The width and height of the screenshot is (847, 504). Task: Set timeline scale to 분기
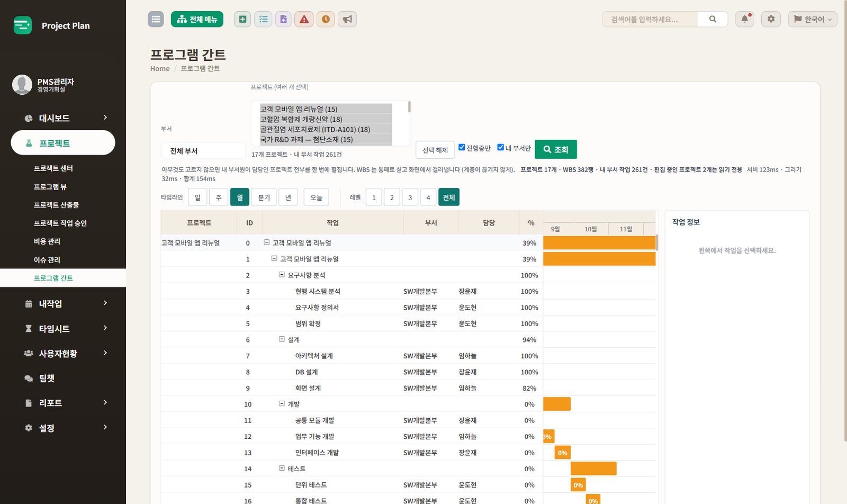coord(264,197)
